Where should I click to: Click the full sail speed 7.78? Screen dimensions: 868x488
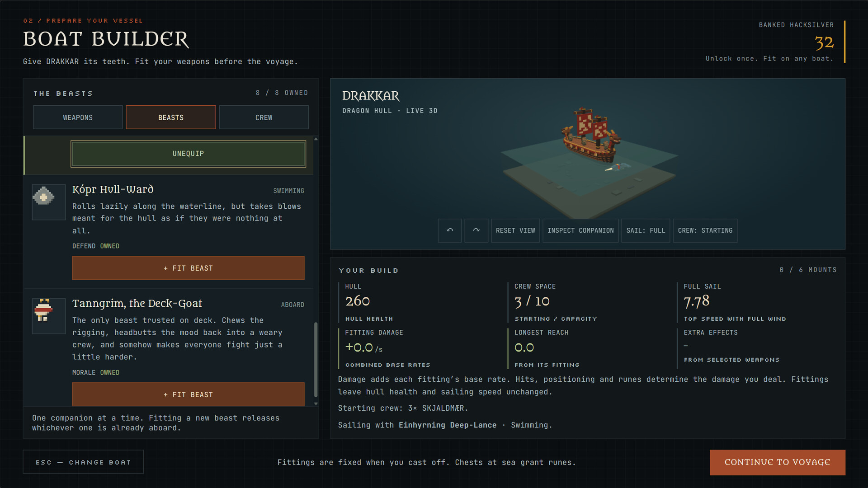point(697,301)
